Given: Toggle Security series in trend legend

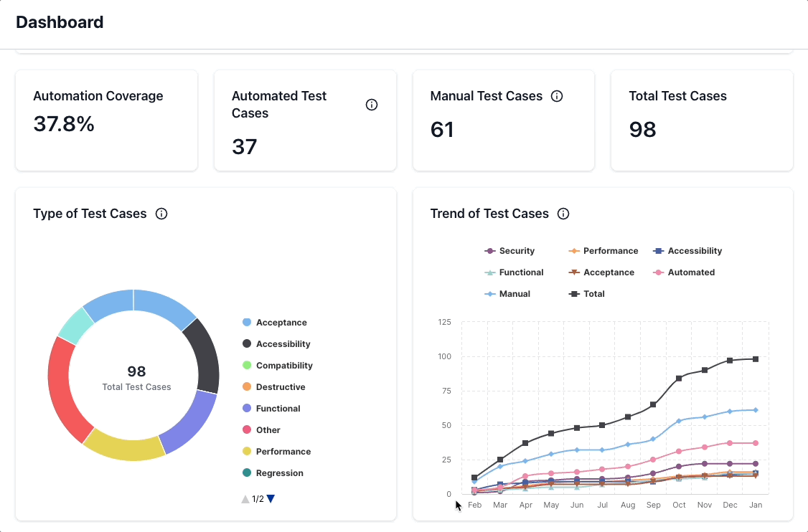Looking at the screenshot, I should pyautogui.click(x=509, y=251).
